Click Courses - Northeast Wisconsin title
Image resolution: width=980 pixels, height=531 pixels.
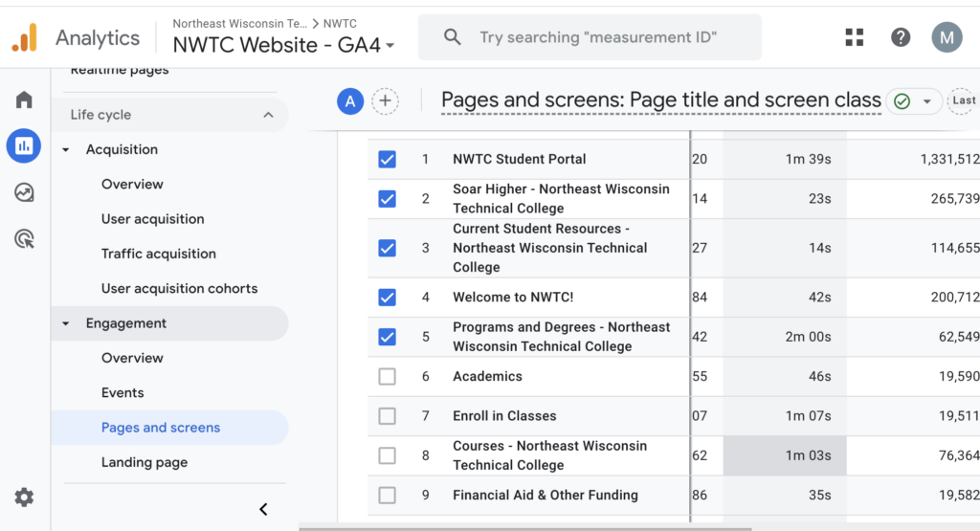[x=550, y=455]
